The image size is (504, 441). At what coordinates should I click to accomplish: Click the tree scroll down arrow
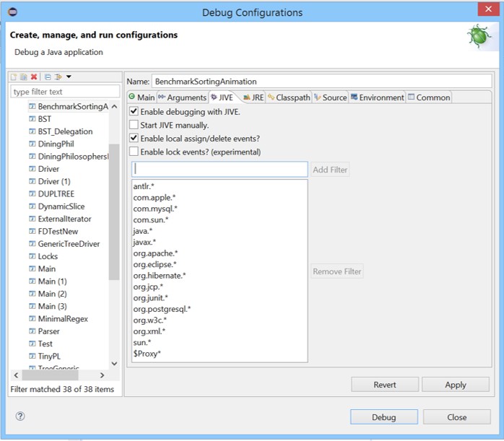(x=114, y=364)
